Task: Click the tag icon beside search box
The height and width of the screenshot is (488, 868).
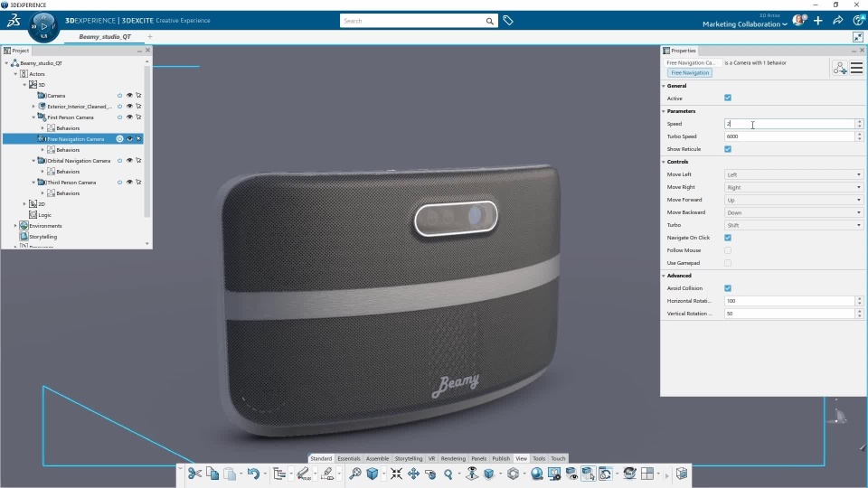Action: pos(508,21)
